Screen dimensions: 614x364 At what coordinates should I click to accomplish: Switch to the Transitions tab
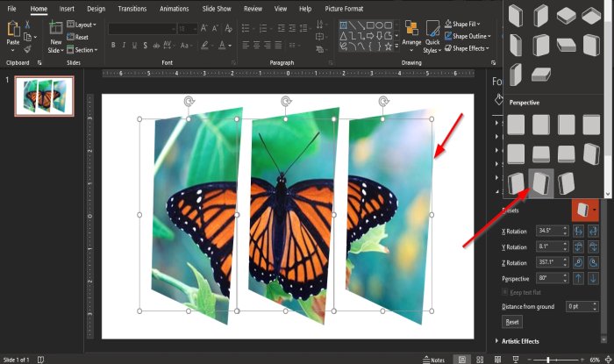(x=132, y=8)
